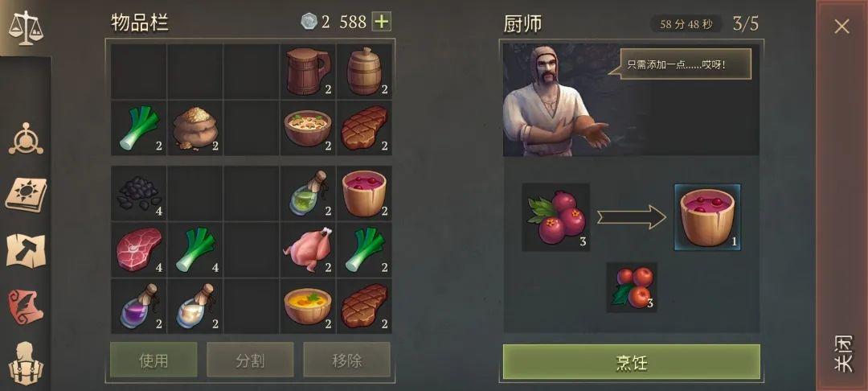Select the black coal pile item
Screen dimensions: 868x391
[x=139, y=193]
